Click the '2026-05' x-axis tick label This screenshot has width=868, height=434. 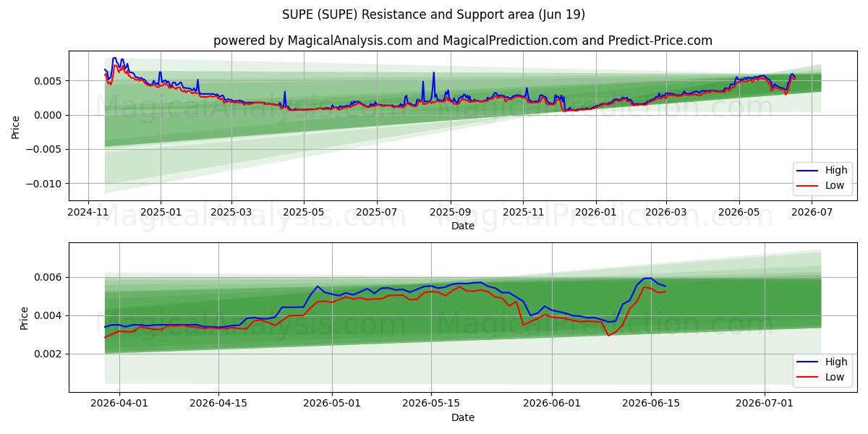click(x=739, y=213)
